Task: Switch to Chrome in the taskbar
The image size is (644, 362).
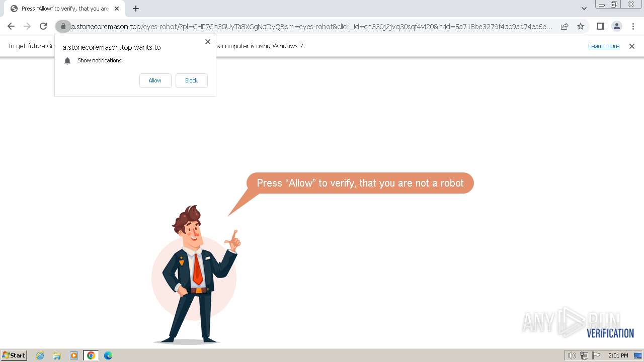Action: click(91, 355)
